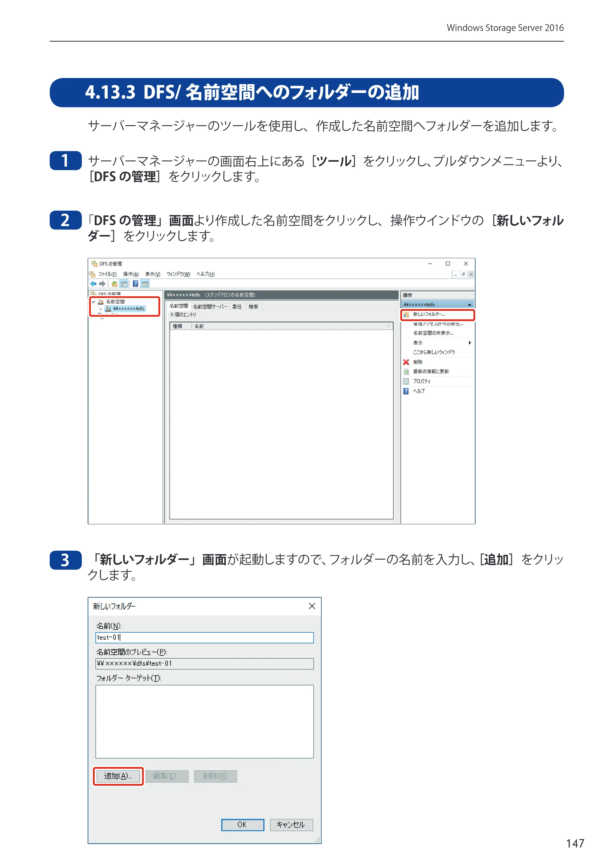
Task: Open the 操作(A) menu
Action: click(x=131, y=274)
